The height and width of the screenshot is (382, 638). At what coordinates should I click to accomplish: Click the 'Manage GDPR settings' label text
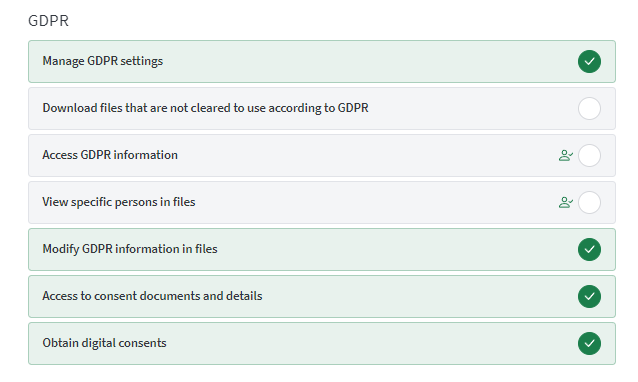103,61
